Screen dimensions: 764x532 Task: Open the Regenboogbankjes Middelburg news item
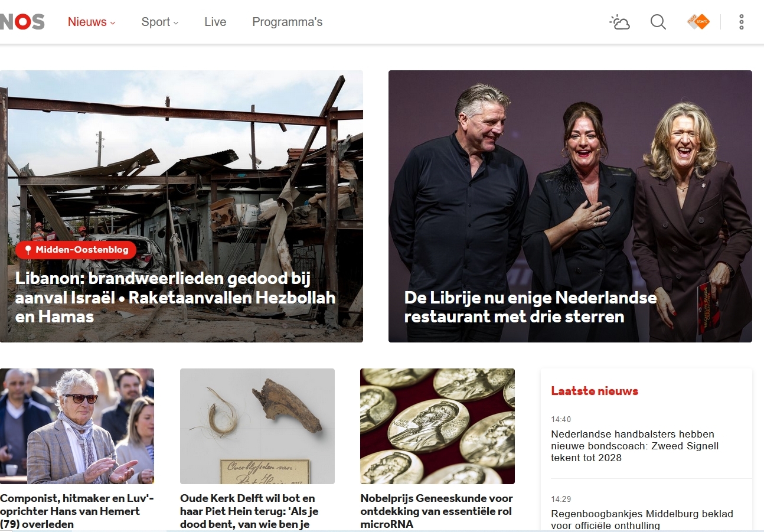tap(642, 520)
